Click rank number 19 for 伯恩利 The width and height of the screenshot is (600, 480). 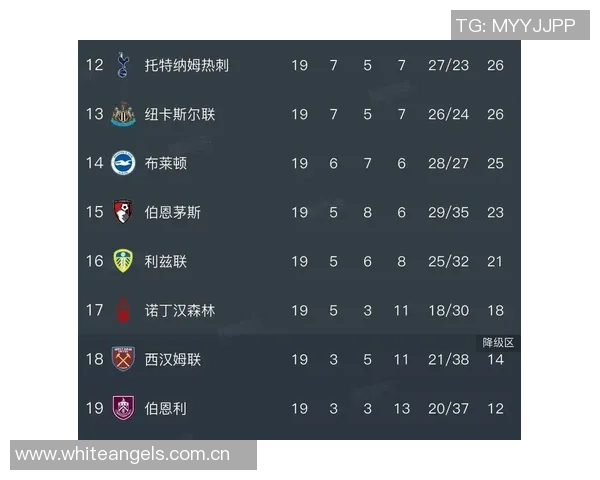tap(94, 408)
